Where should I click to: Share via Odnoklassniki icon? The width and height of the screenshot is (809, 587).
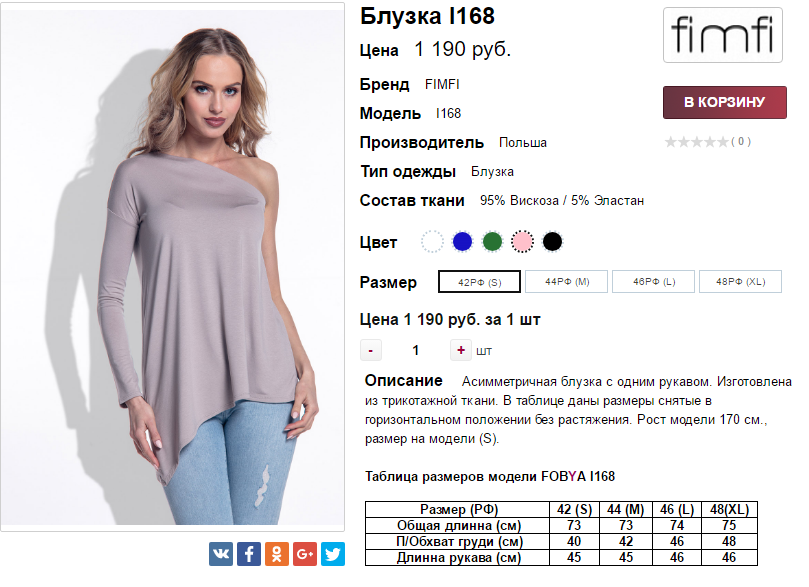[277, 554]
